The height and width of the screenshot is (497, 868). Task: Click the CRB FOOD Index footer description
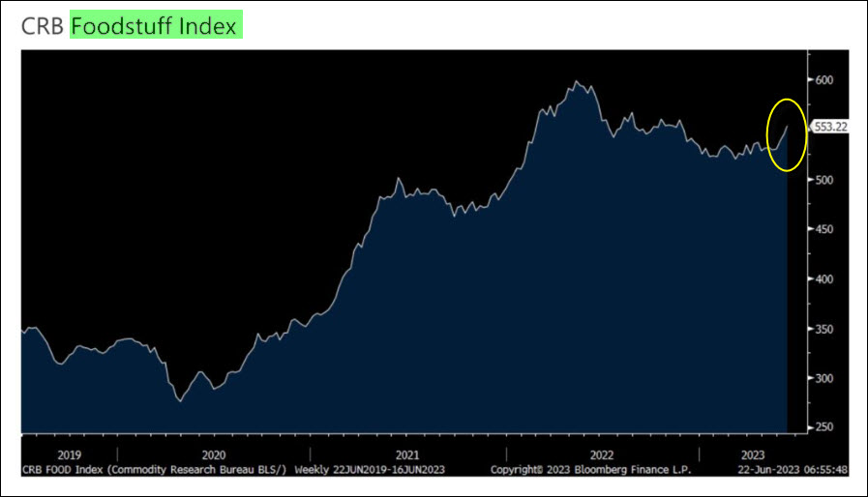152,468
